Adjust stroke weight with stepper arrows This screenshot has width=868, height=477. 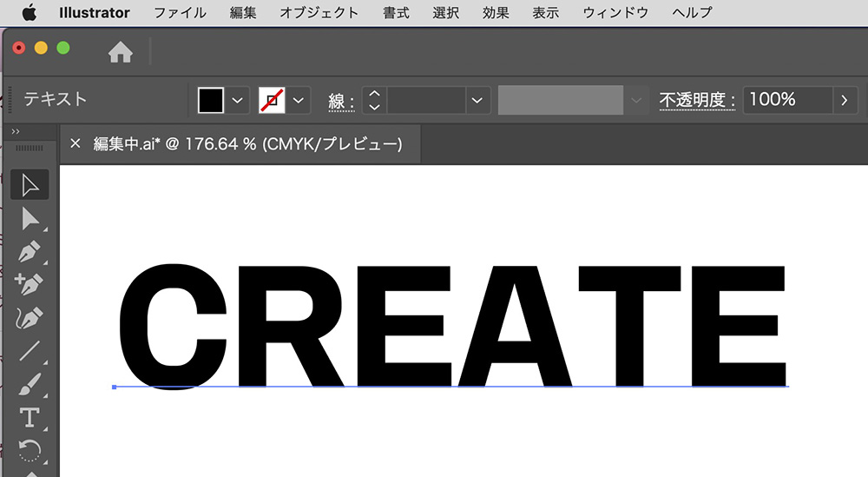[375, 100]
